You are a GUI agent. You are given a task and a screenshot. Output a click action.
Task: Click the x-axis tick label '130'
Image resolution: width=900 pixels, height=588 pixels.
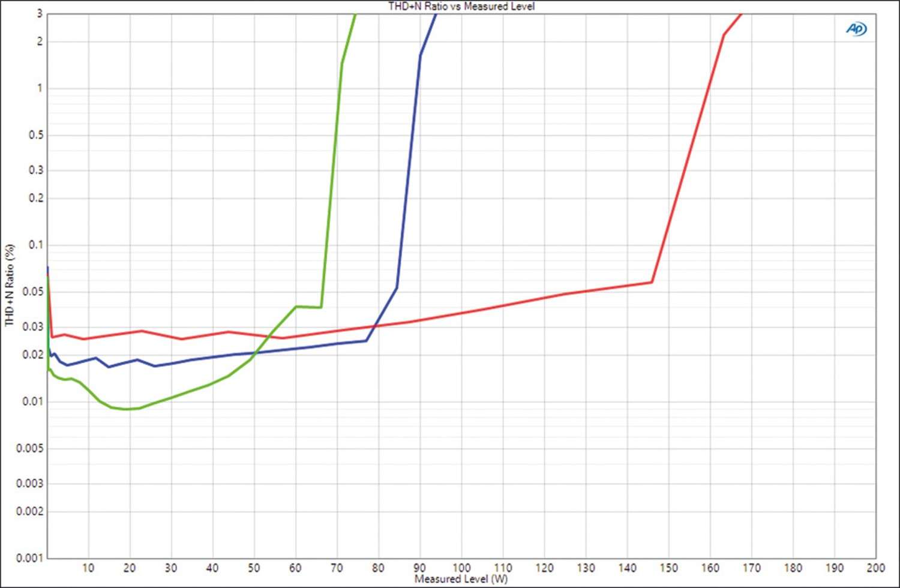(x=586, y=568)
